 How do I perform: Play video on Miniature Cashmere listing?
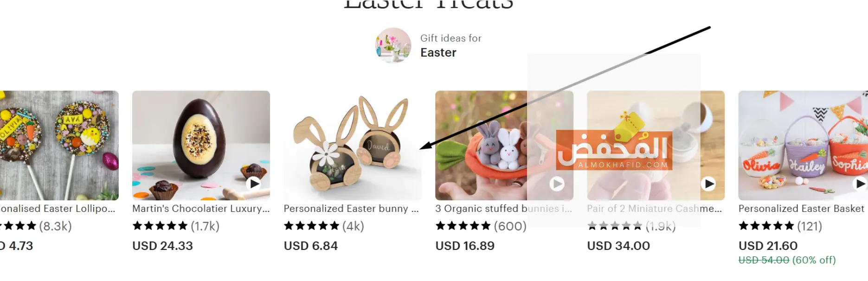tap(708, 184)
